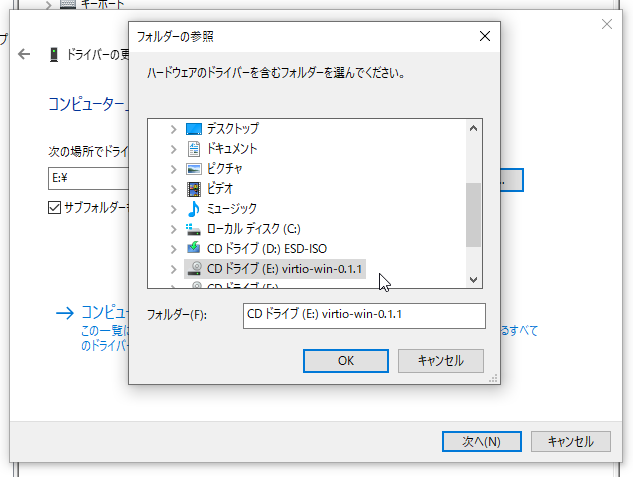Expand the ローカル ディスク (C:) node
This screenshot has height=477, width=633.
pyautogui.click(x=174, y=229)
